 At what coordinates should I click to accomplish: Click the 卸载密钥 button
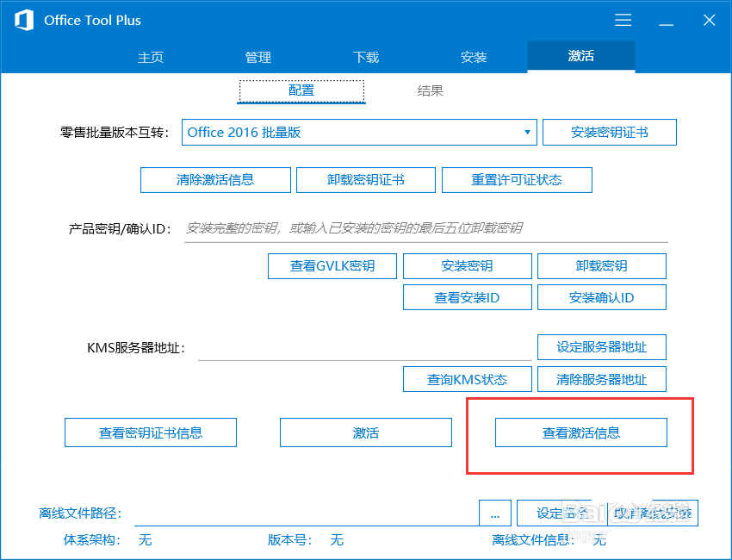click(601, 265)
